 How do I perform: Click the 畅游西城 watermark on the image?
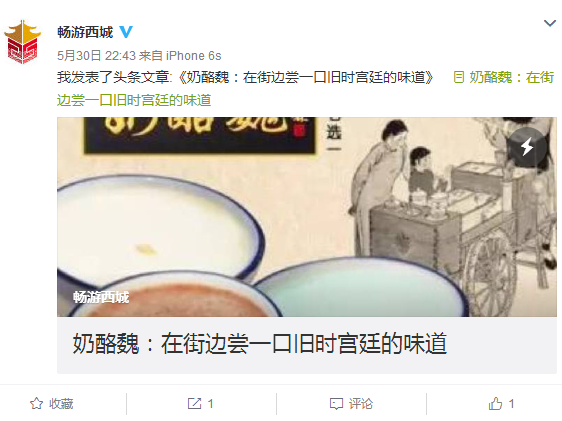click(101, 297)
